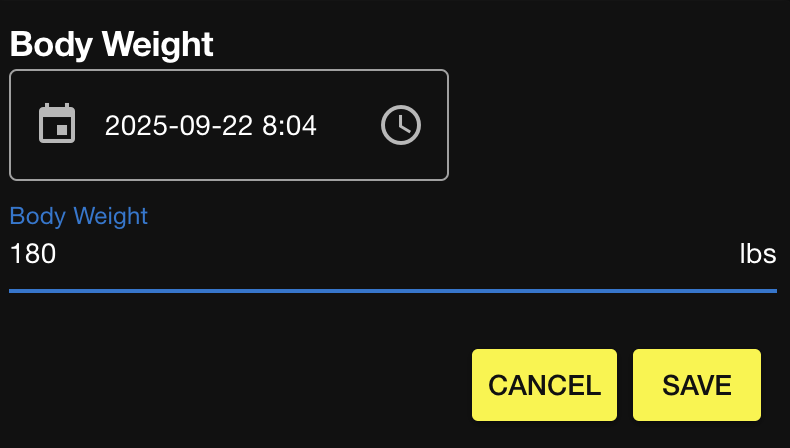
Task: Tap the clock glyph right of 8:04
Action: click(401, 125)
